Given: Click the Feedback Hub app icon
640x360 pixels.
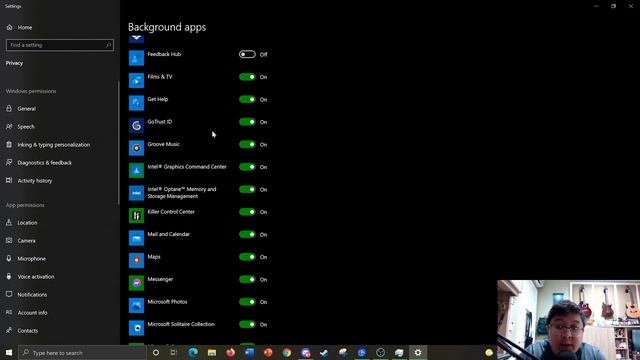Looking at the screenshot, I should [136, 58].
